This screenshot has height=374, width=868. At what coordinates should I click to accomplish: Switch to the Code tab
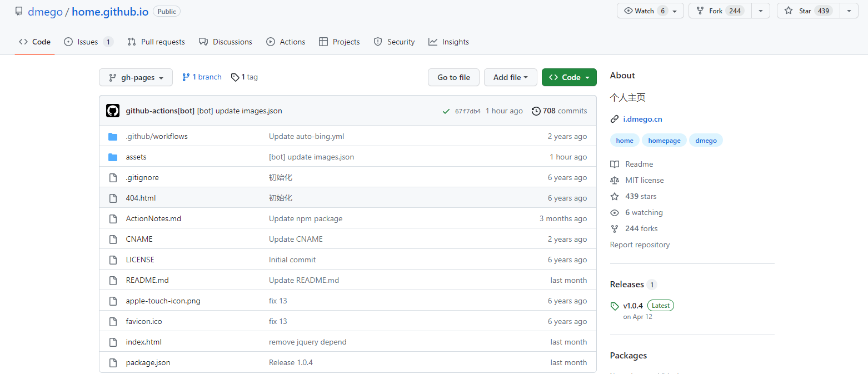(x=34, y=42)
